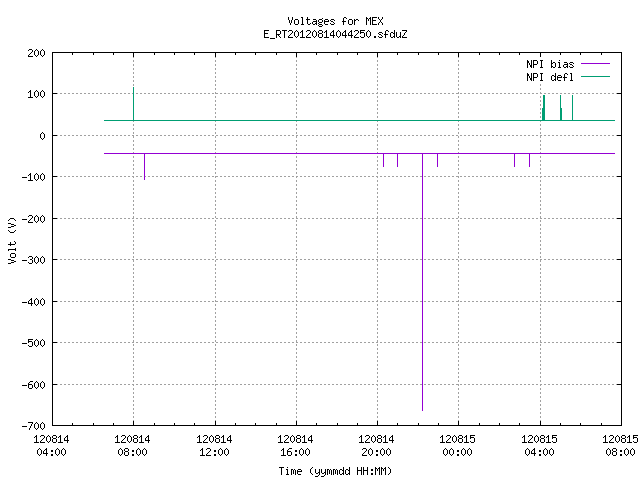Click the 'Volt (V)' y-axis label

coord(12,240)
